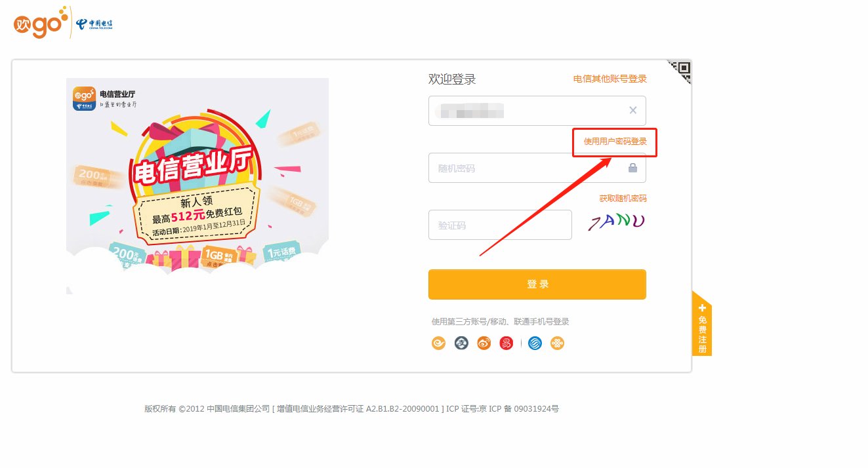The width and height of the screenshot is (868, 468).
Task: Click the 验证码 captcha input box
Action: tap(500, 224)
